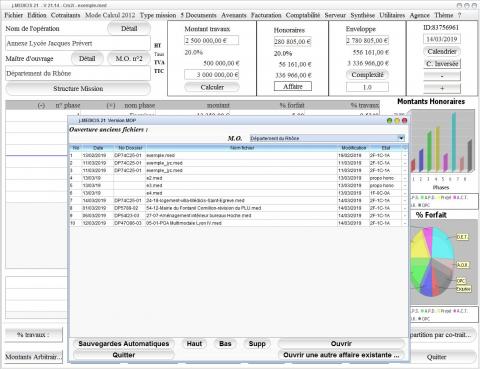Viewport: 480px width, 369px height.
Task: Click the Haut button
Action: (x=194, y=344)
